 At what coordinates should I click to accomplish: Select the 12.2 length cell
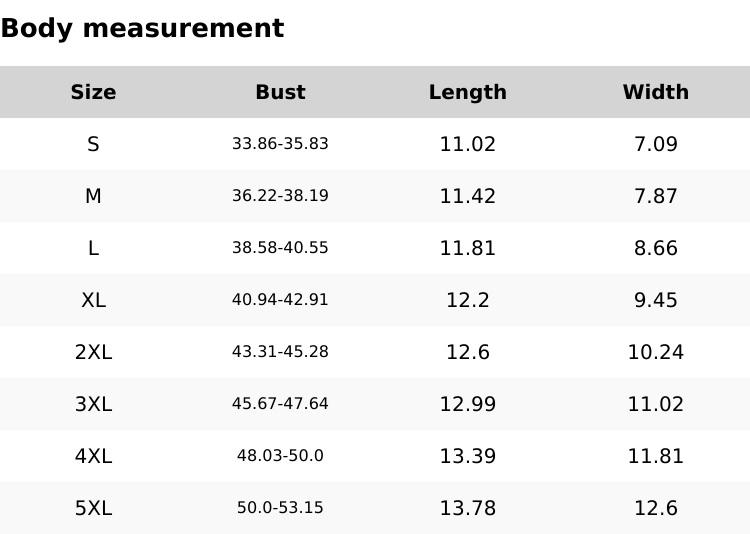click(x=467, y=300)
